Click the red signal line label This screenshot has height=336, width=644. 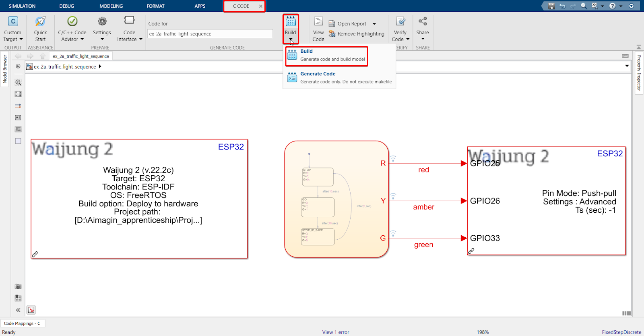click(423, 170)
